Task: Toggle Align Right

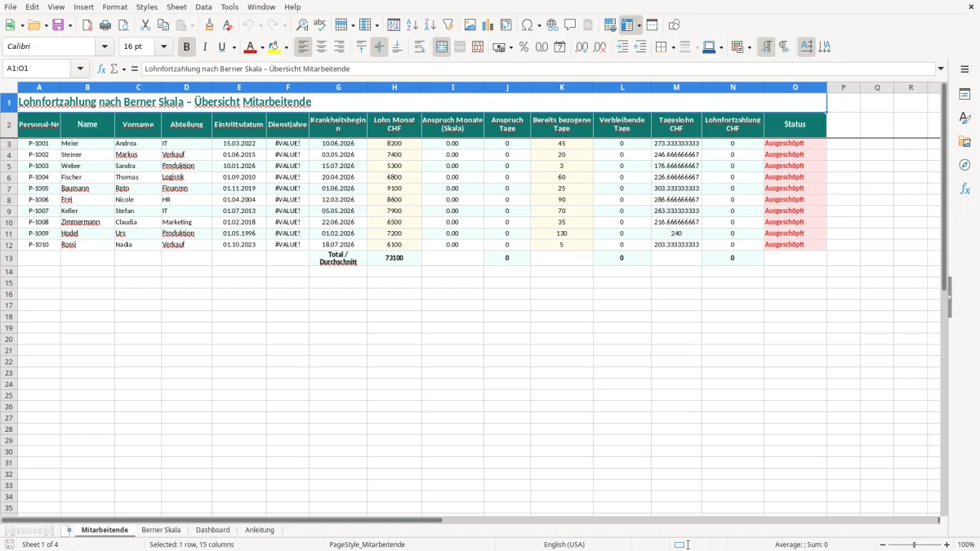Action: (340, 47)
